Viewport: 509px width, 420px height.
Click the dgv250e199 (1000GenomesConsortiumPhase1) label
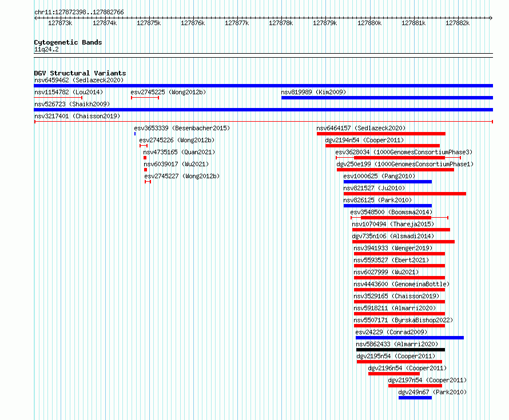pyautogui.click(x=405, y=164)
